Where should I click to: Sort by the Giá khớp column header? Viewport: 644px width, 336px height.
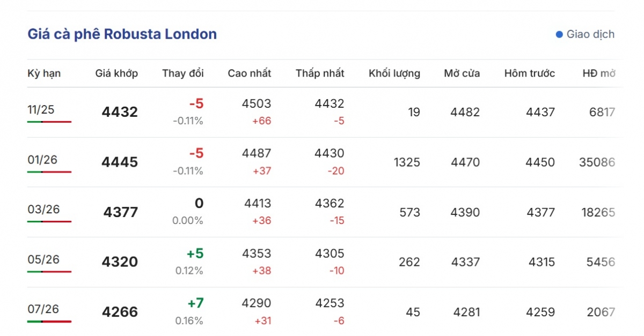pos(116,73)
